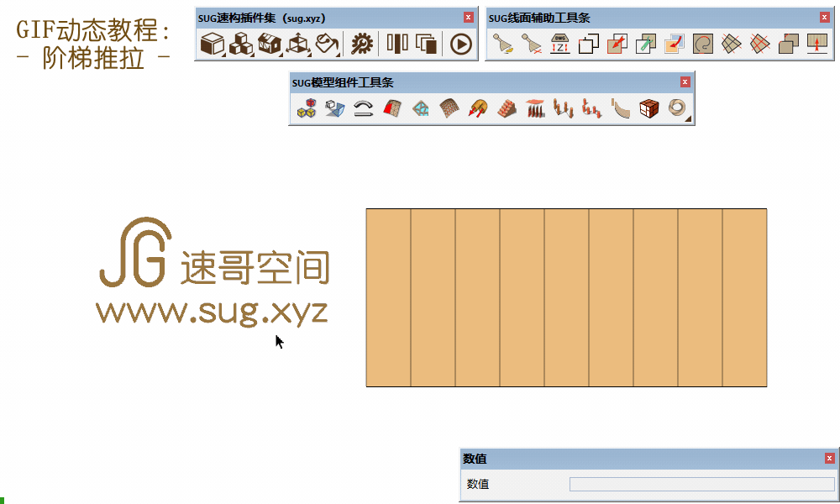This screenshot has height=504, width=840.
Task: Click the face with red crossing lines icon
Action: pos(759,44)
